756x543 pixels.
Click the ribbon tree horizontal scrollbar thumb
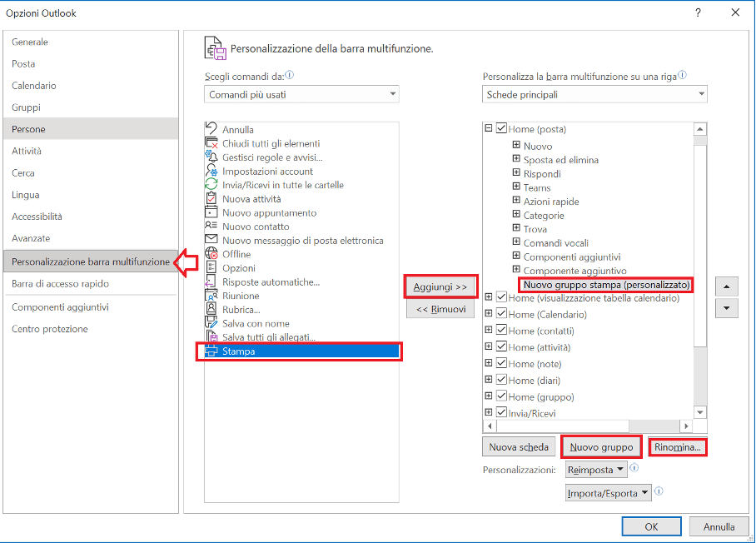click(x=563, y=426)
